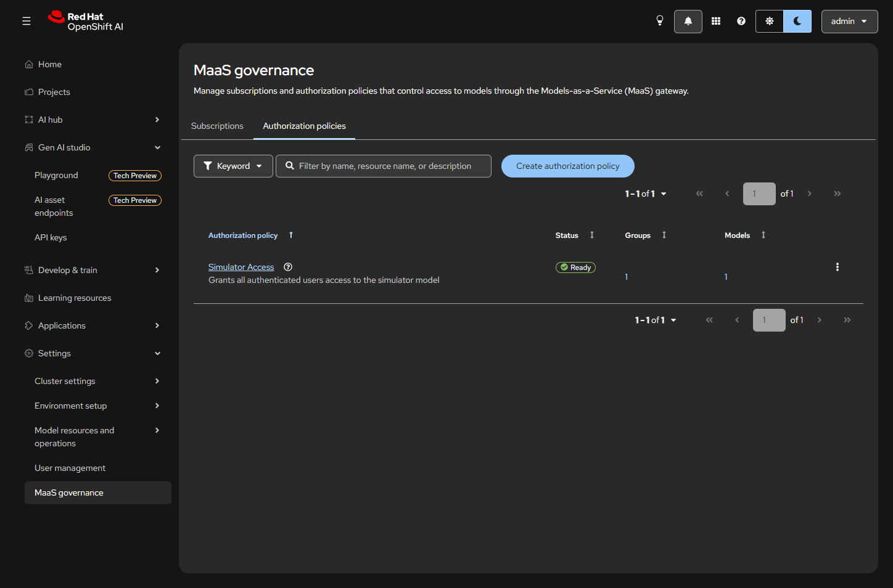Click the Red Hat OpenShift AI logo

pos(86,21)
